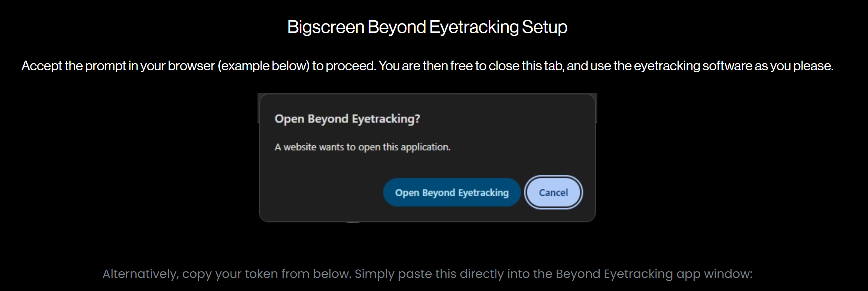This screenshot has height=291, width=868.
Task: Click the phrase "to proceed" in the instructions
Action: point(343,66)
